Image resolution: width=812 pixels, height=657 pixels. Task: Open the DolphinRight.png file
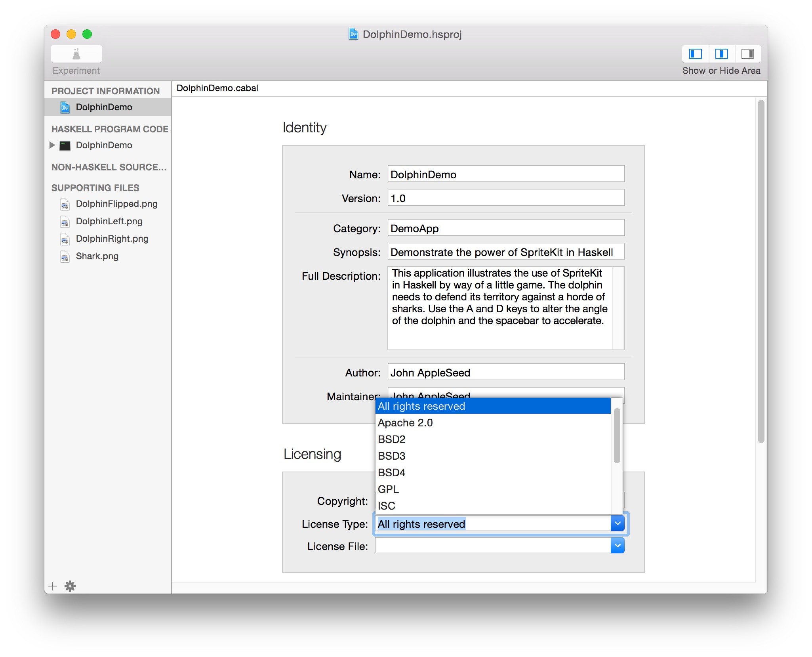point(112,239)
